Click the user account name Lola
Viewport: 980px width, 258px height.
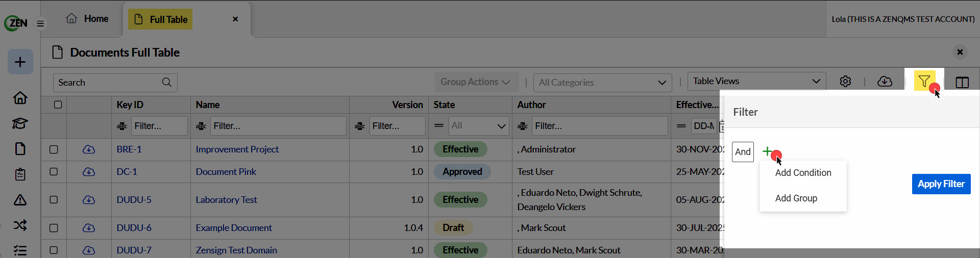(x=903, y=19)
